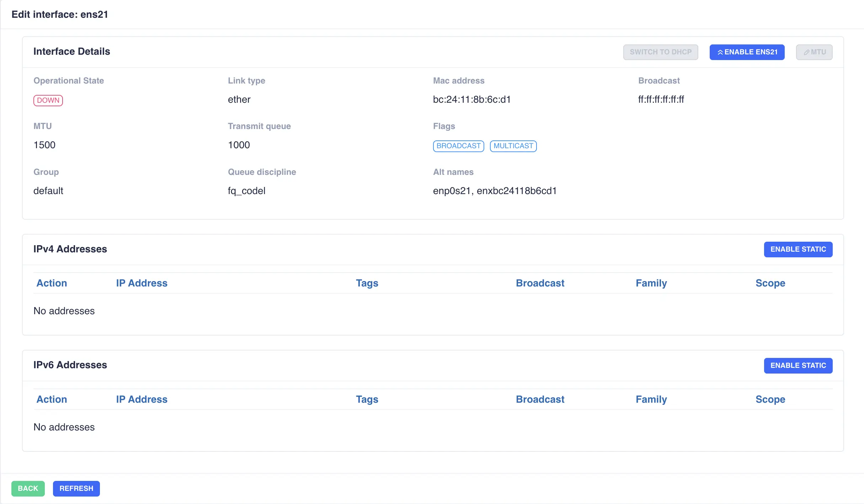864x504 pixels.
Task: Click the BROADCAST flag badge
Action: tap(458, 146)
